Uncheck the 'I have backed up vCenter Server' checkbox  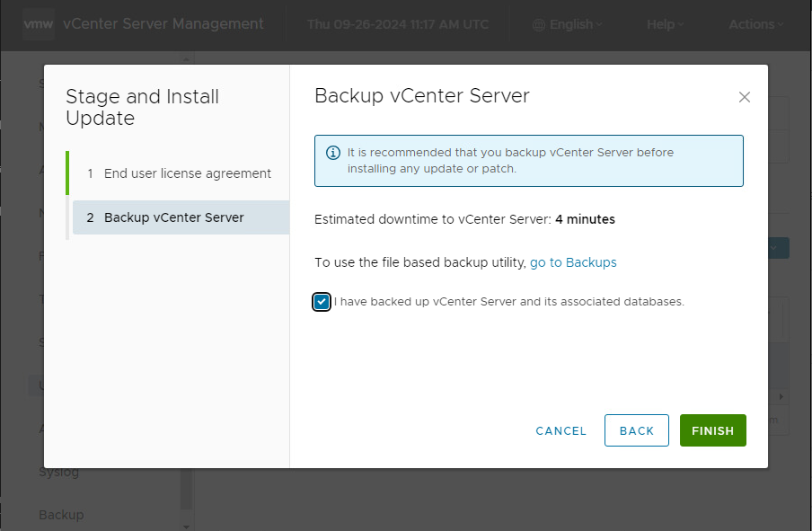[x=321, y=302]
